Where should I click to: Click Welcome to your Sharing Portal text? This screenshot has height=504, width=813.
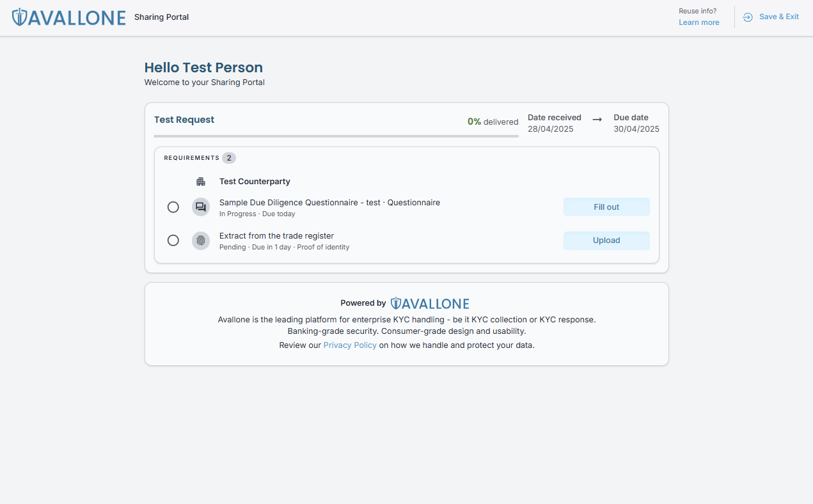click(x=204, y=83)
